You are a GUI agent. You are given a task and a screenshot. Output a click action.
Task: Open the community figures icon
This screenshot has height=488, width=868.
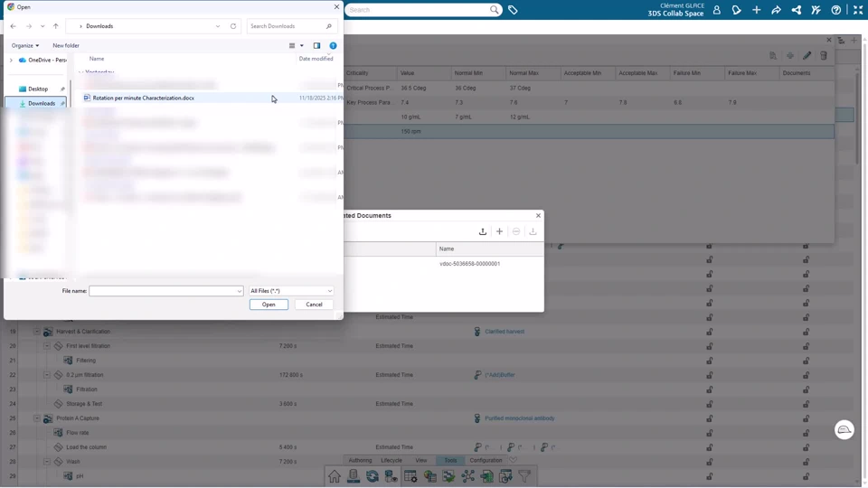[816, 10]
